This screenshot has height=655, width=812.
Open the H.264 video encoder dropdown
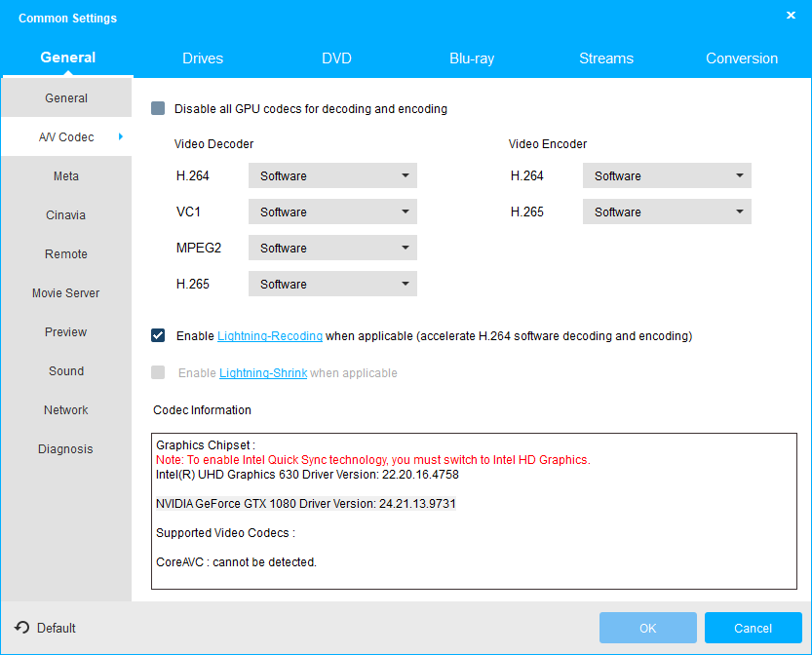tap(667, 175)
